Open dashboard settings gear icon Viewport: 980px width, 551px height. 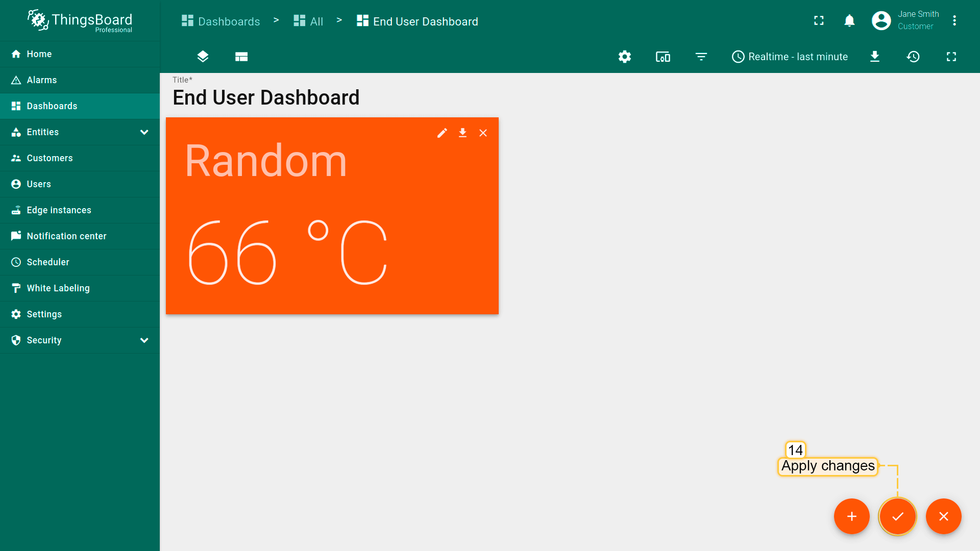(624, 57)
